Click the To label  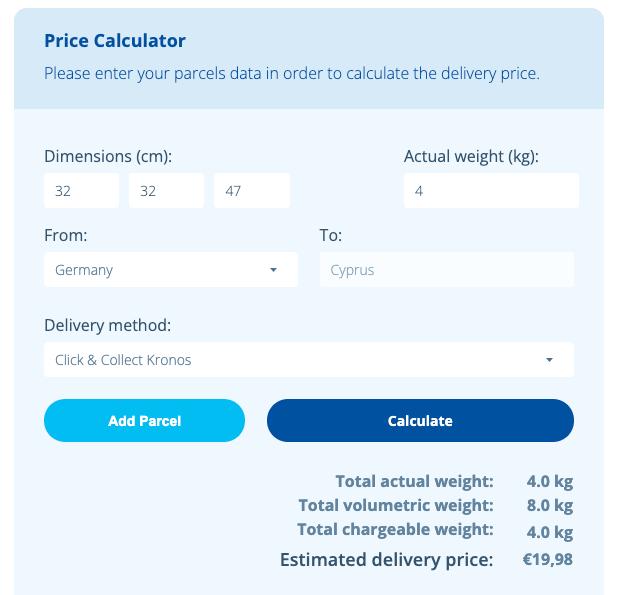tap(331, 236)
